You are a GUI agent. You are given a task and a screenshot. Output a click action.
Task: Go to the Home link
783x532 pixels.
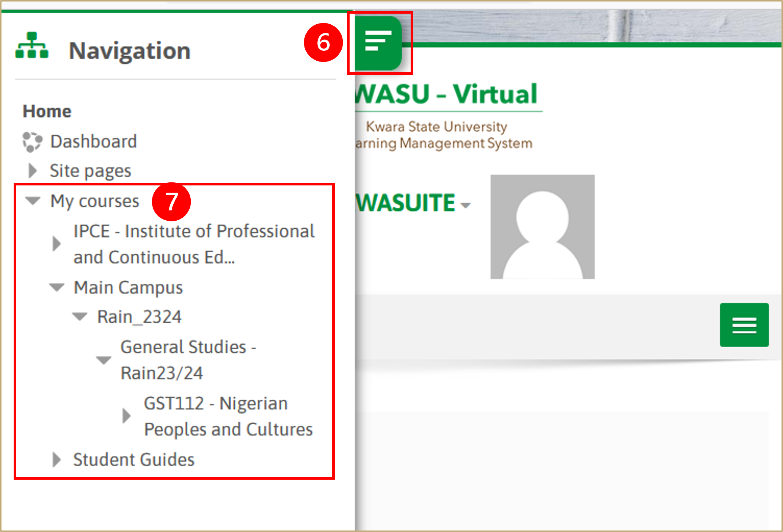pyautogui.click(x=47, y=111)
